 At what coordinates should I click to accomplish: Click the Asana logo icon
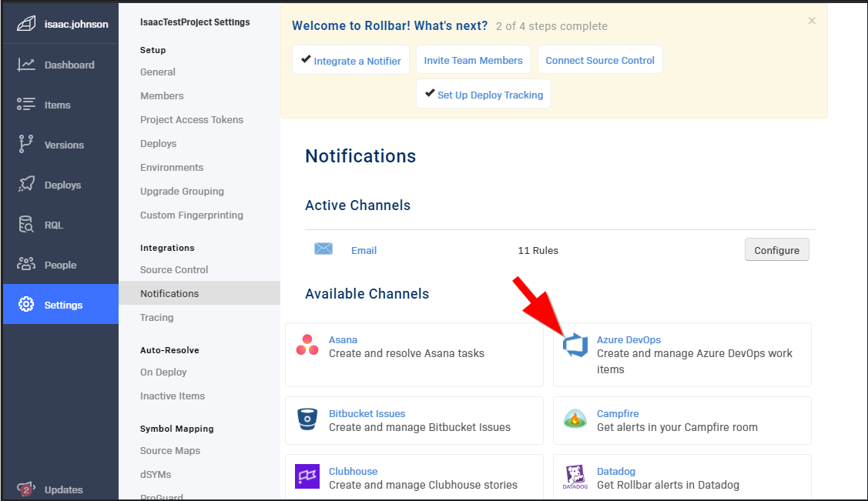(307, 346)
